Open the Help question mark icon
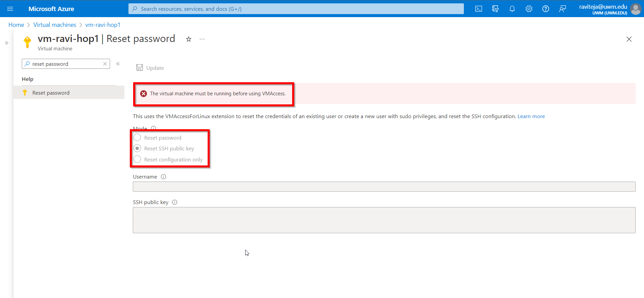644x298 pixels. coord(546,9)
